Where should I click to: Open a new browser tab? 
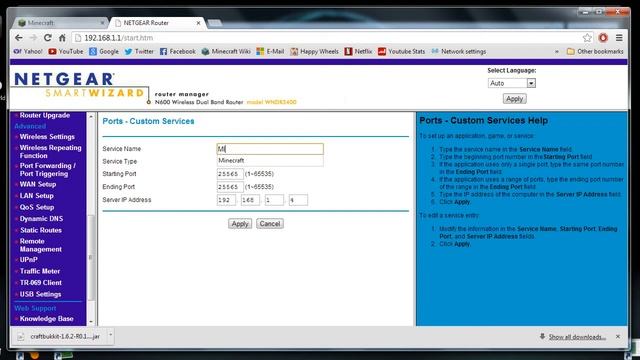tap(215, 23)
